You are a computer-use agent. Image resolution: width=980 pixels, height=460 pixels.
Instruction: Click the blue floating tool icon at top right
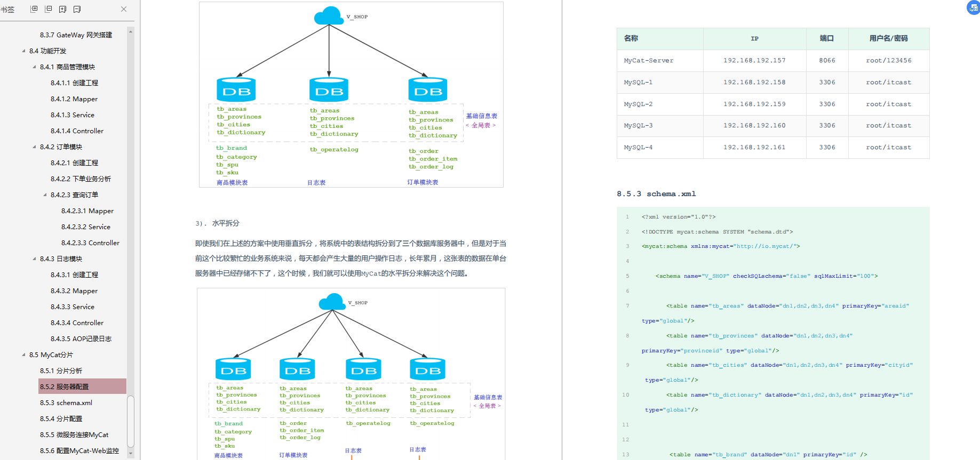[974, 7]
